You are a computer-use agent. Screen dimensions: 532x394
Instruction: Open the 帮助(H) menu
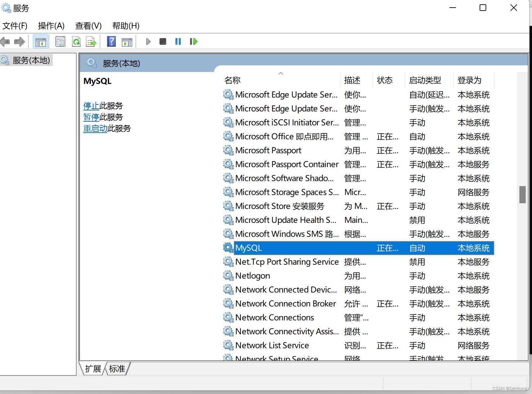(126, 26)
